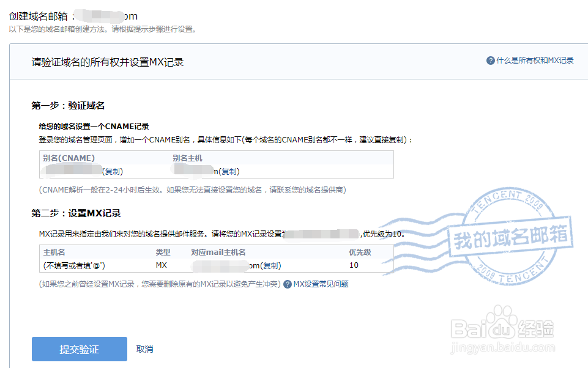Screen dimensions: 588x368
Task: Click the question mark icon beside MX设置常见问题
Action: click(x=287, y=284)
